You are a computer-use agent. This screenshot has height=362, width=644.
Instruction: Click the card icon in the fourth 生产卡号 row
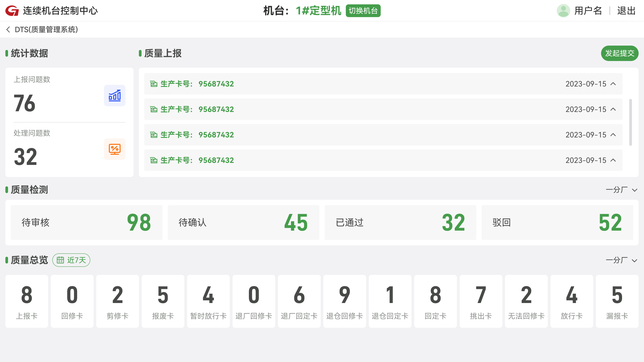pos(154,160)
